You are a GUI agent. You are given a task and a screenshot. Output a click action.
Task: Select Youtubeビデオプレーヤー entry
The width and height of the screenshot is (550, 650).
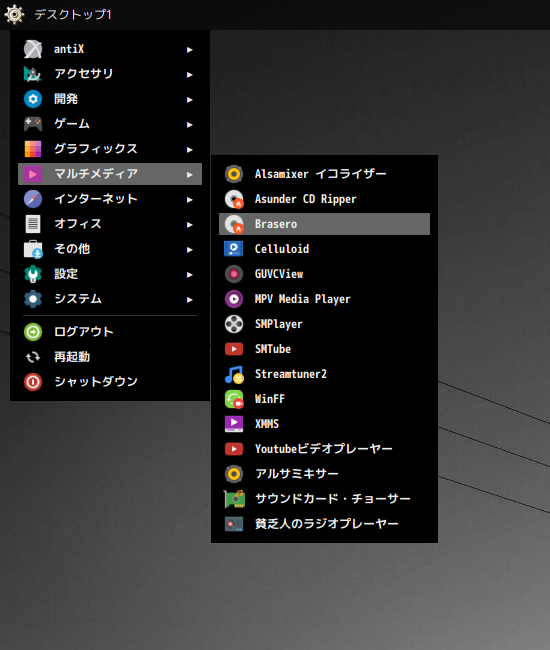[324, 449]
